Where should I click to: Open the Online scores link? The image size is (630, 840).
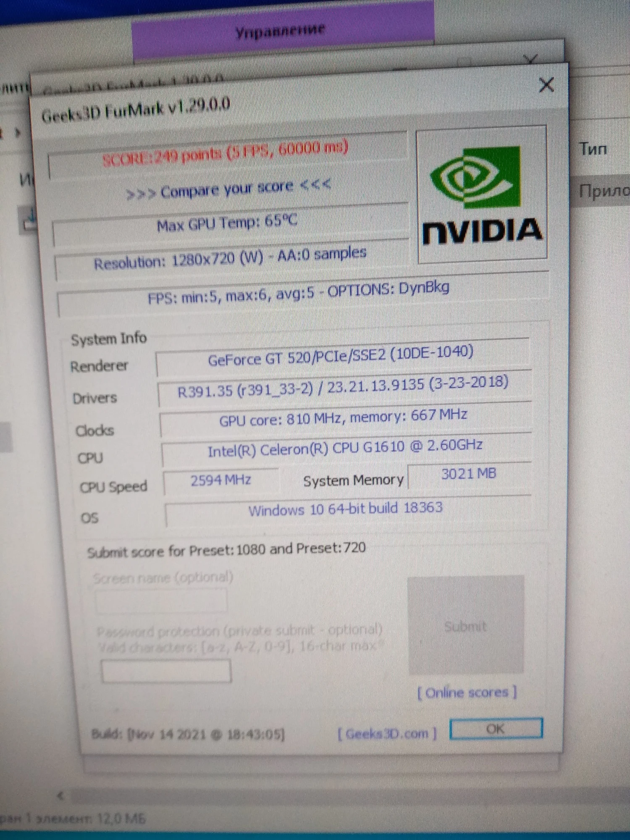467,692
